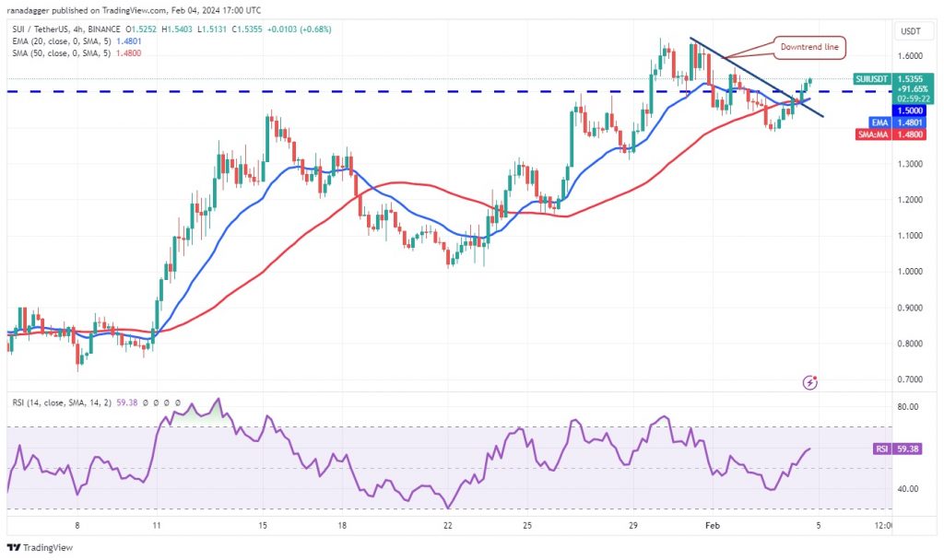Click the lightning event icon on chart

pos(810,382)
